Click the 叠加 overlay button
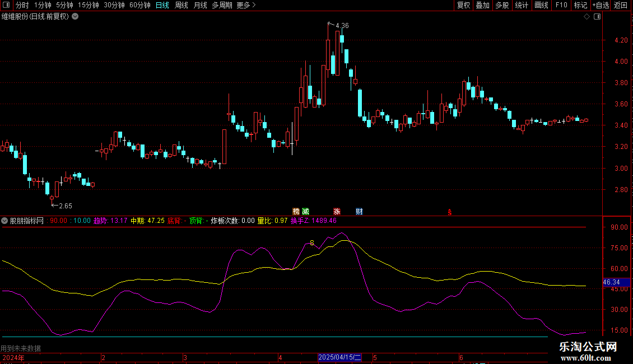Viewport: 633px width, 364px height. point(482,5)
